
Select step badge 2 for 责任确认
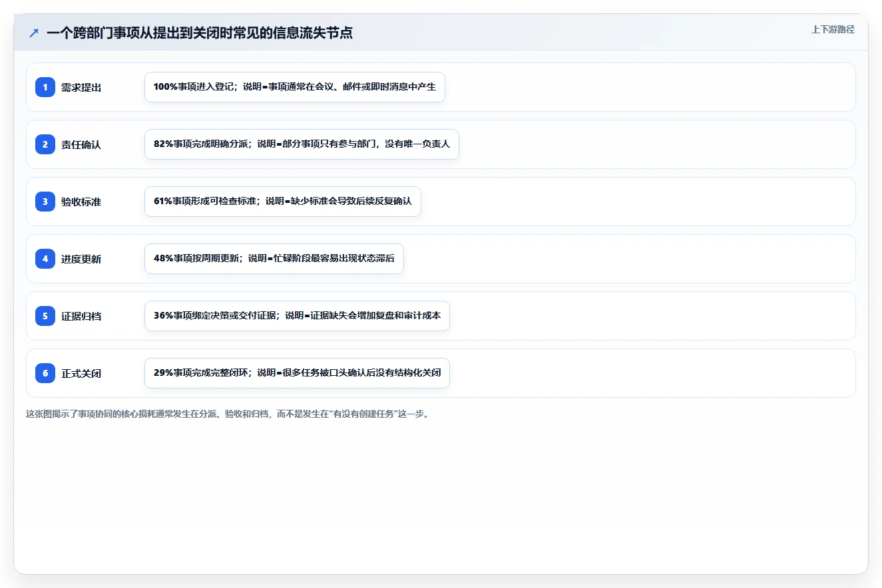[45, 144]
